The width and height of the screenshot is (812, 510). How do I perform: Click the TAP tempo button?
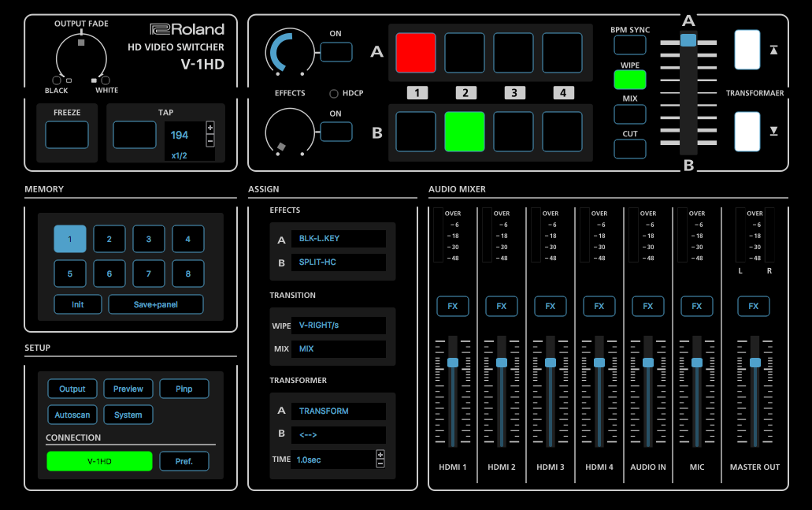(135, 135)
